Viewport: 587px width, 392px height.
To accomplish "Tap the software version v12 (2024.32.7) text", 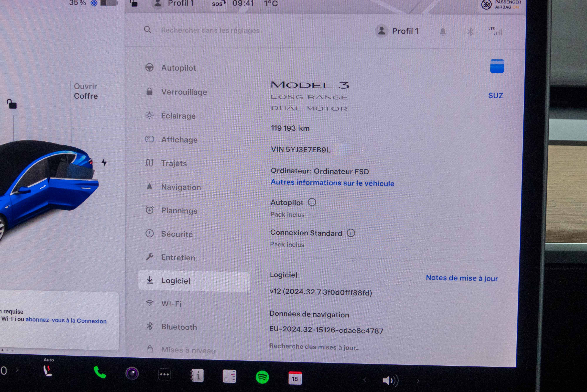I will tap(321, 292).
